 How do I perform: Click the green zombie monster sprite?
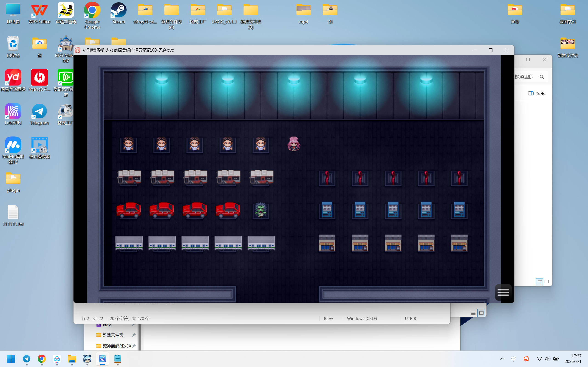point(261,210)
